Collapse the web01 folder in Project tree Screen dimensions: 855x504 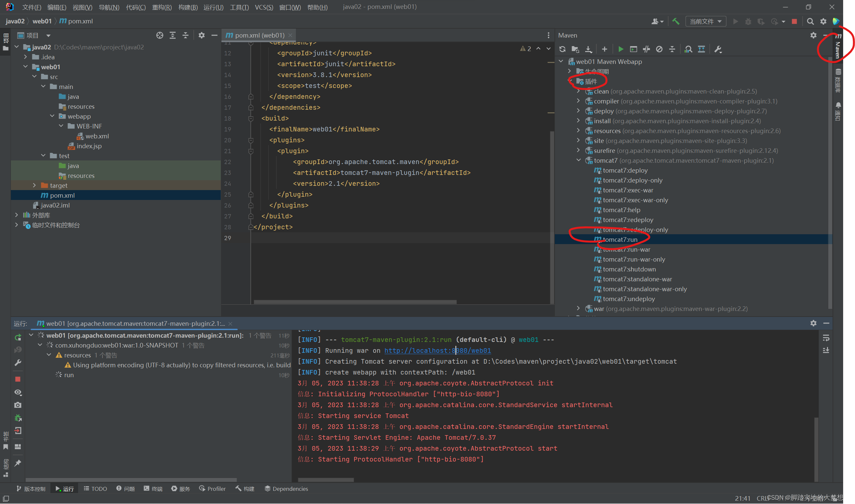(26, 67)
